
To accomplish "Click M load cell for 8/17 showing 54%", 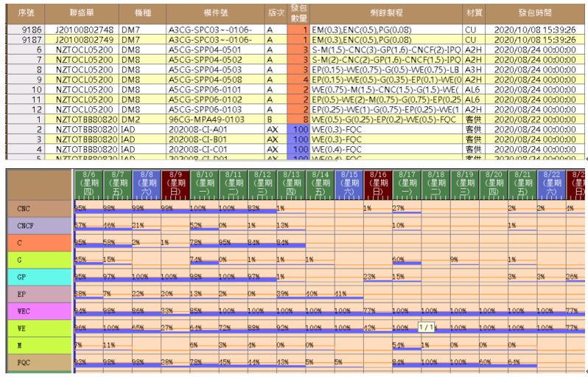I will pyautogui.click(x=407, y=345).
